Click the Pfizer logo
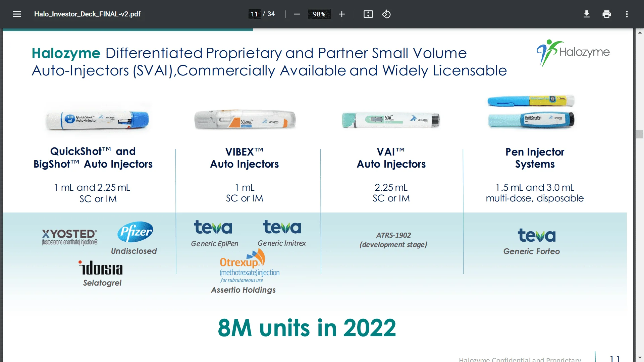 pyautogui.click(x=135, y=232)
